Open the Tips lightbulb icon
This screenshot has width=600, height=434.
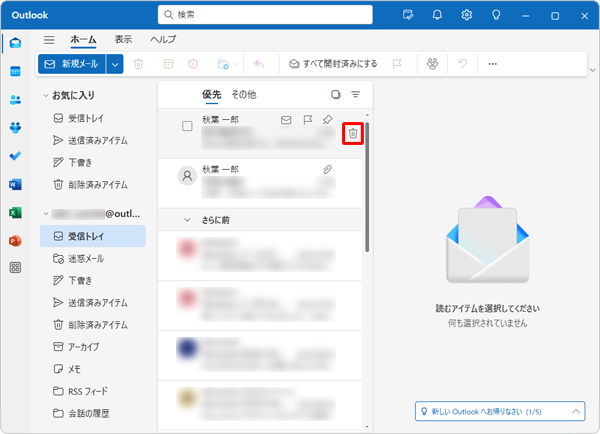pyautogui.click(x=496, y=15)
